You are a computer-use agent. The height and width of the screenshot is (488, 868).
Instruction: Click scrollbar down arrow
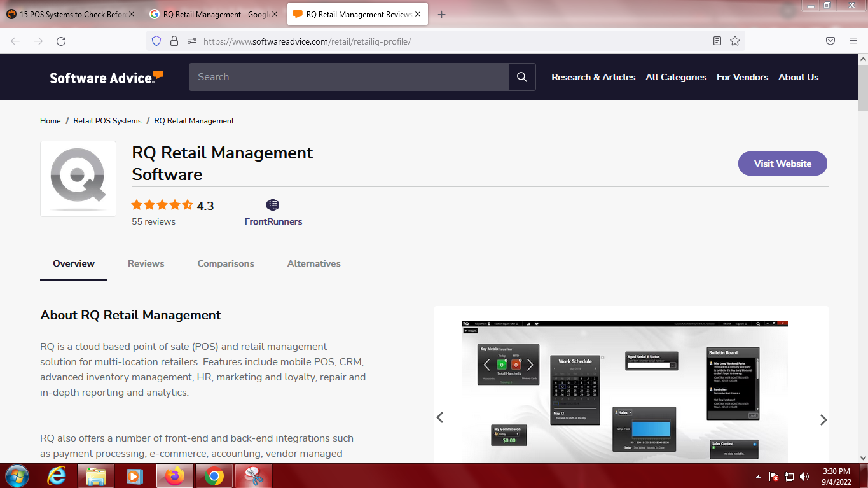pos(863,457)
